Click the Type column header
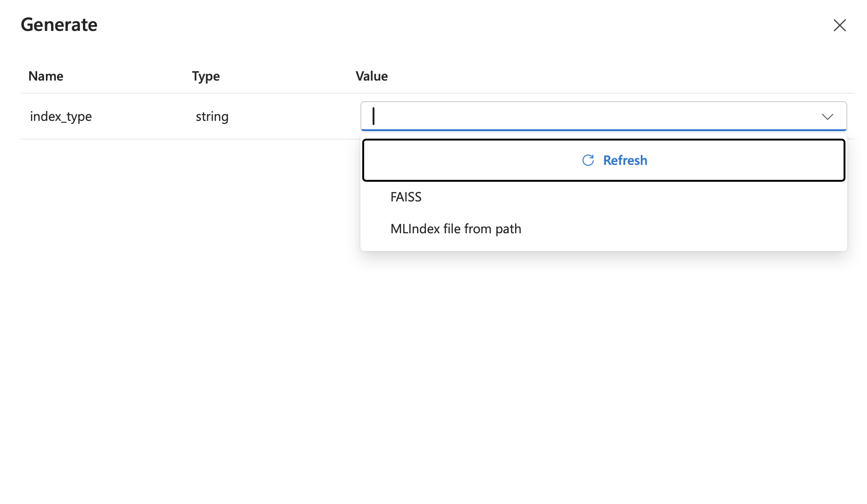 click(x=206, y=76)
